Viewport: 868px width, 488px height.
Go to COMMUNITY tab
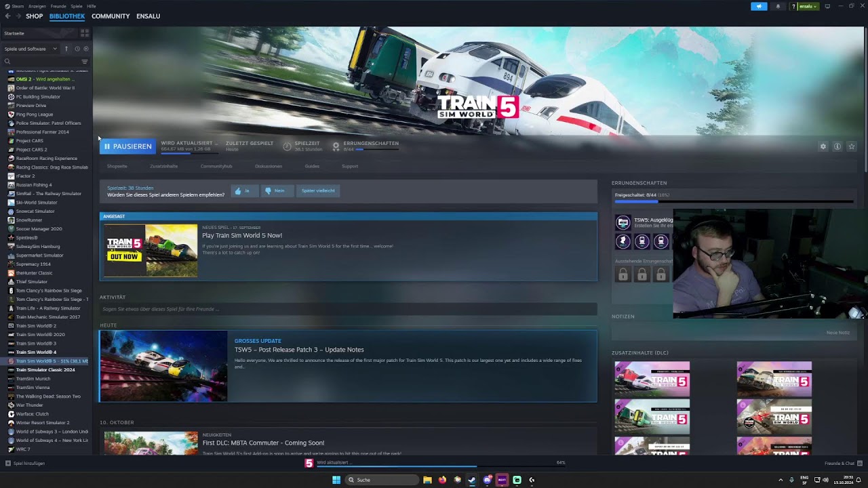(x=111, y=16)
